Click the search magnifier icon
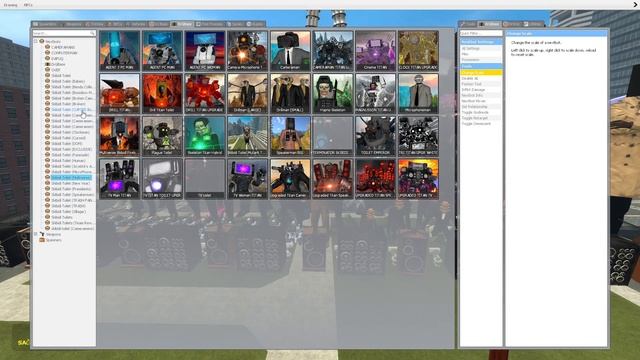640x360 pixels. 92,33
